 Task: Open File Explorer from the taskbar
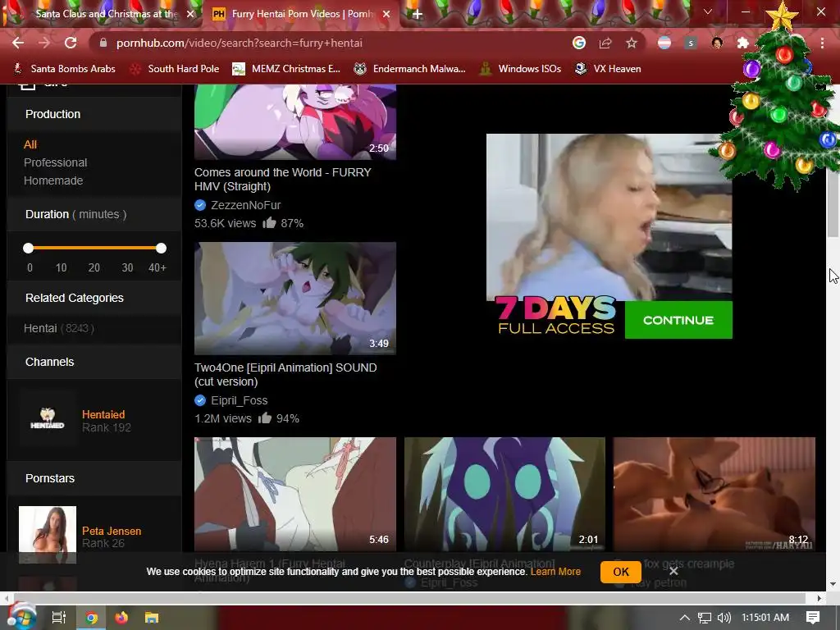(152, 618)
